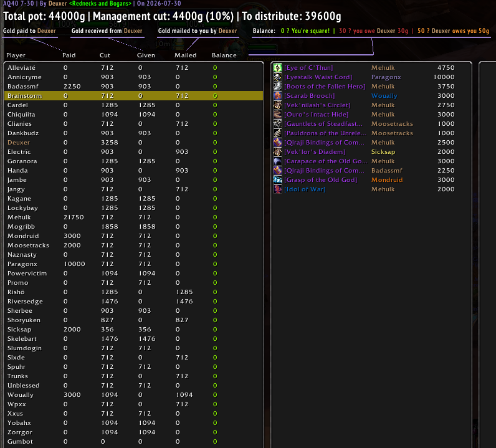Viewport: 496px width, 448px height.
Task: Click Qiraji Bindings icon in Mehulk's row
Action: pyautogui.click(x=277, y=142)
